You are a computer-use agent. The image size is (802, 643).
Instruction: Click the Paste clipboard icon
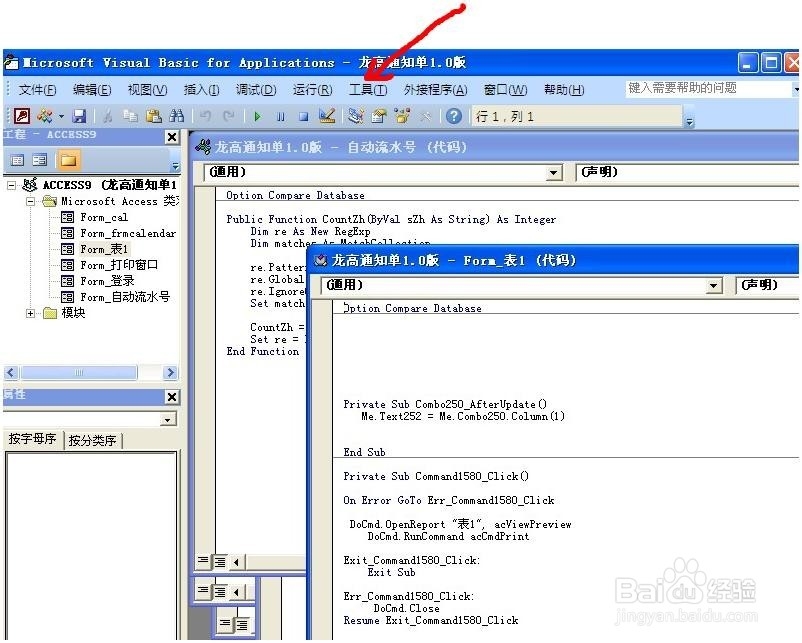pyautogui.click(x=154, y=116)
